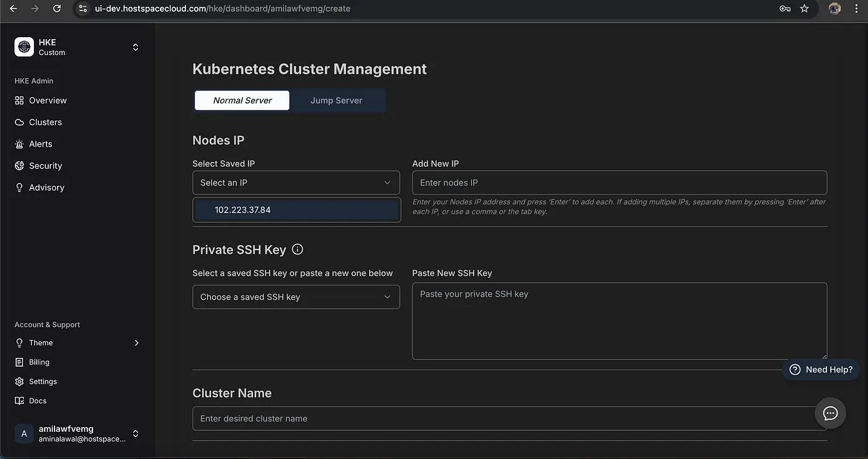Click the Need Help? button
The image size is (868, 459).
point(821,369)
